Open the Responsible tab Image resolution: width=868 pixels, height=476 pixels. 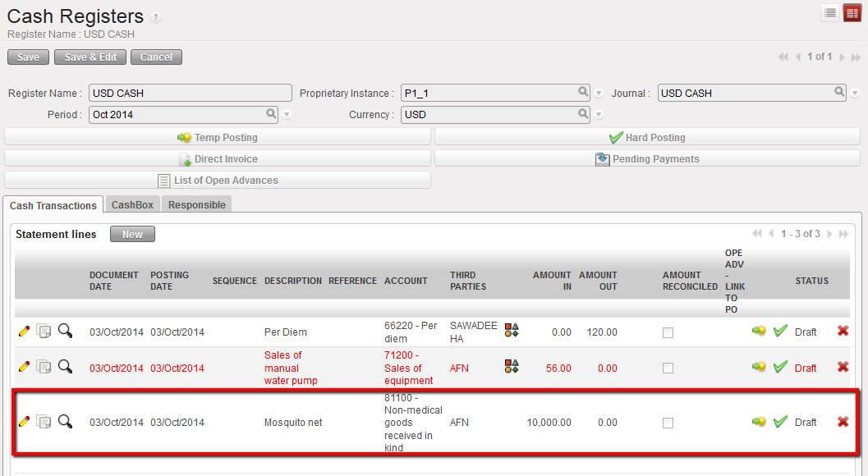tap(196, 204)
